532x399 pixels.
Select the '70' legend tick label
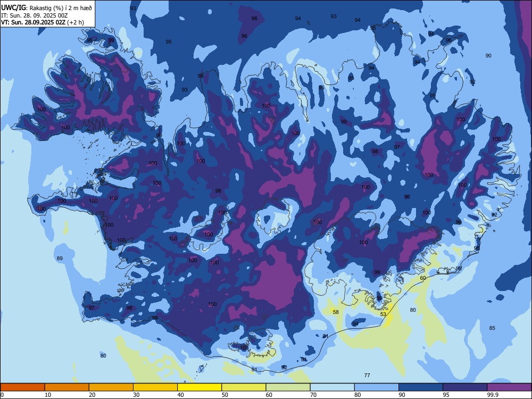(x=313, y=395)
